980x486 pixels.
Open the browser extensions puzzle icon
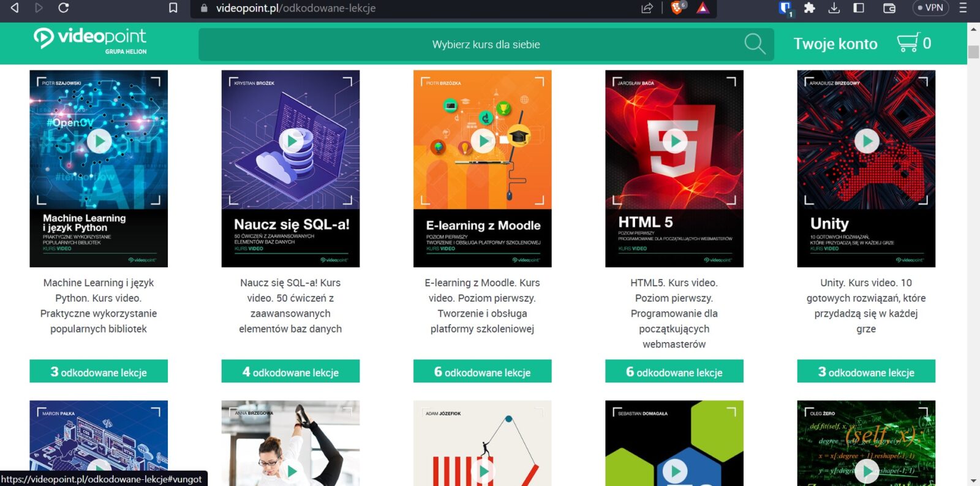(809, 8)
